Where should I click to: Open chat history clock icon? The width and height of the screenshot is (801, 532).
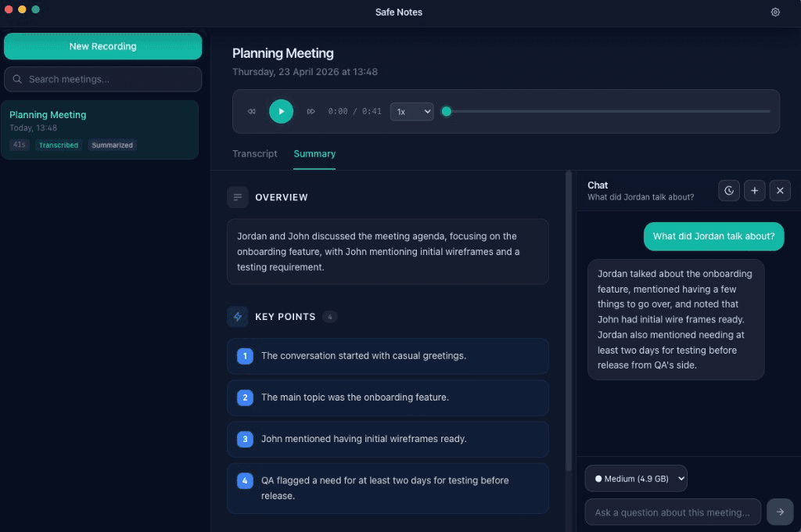coord(729,191)
